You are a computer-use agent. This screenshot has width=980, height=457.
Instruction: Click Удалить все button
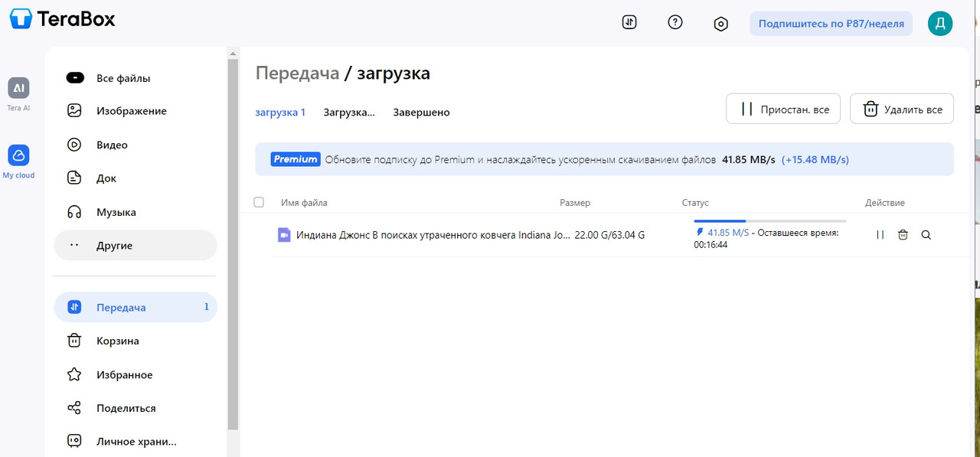(901, 109)
